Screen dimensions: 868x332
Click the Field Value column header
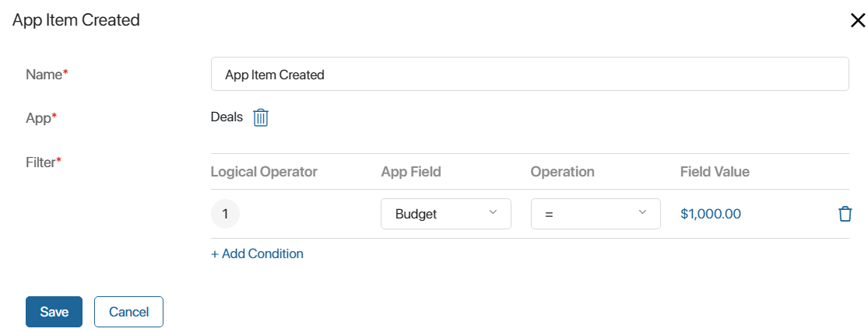[x=715, y=172]
